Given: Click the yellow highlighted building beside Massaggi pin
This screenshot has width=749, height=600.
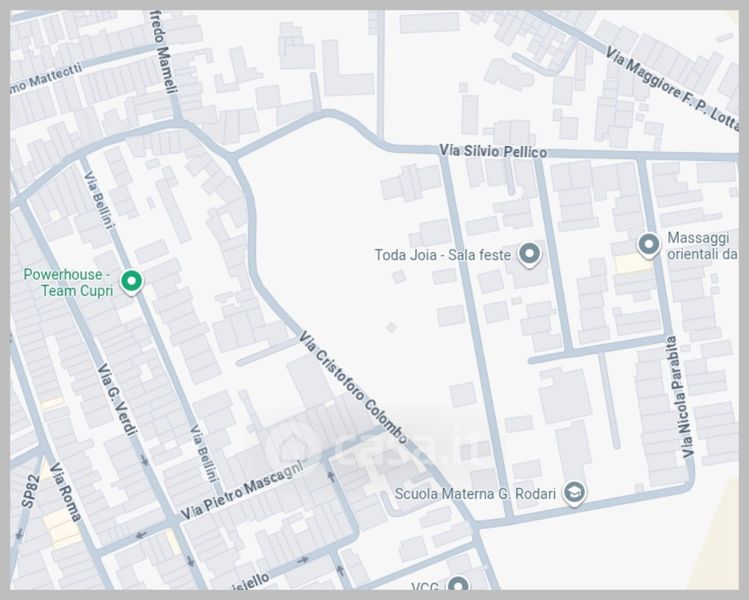Looking at the screenshot, I should tap(630, 264).
